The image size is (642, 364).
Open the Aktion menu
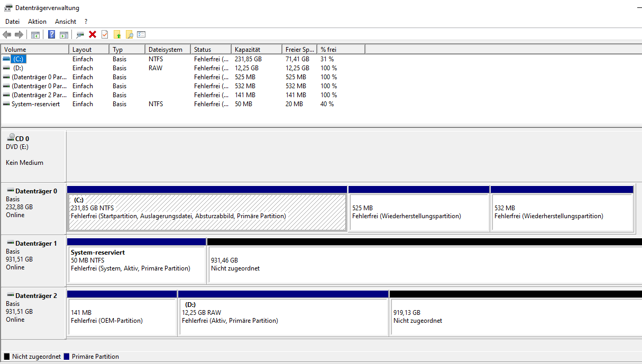pyautogui.click(x=37, y=22)
